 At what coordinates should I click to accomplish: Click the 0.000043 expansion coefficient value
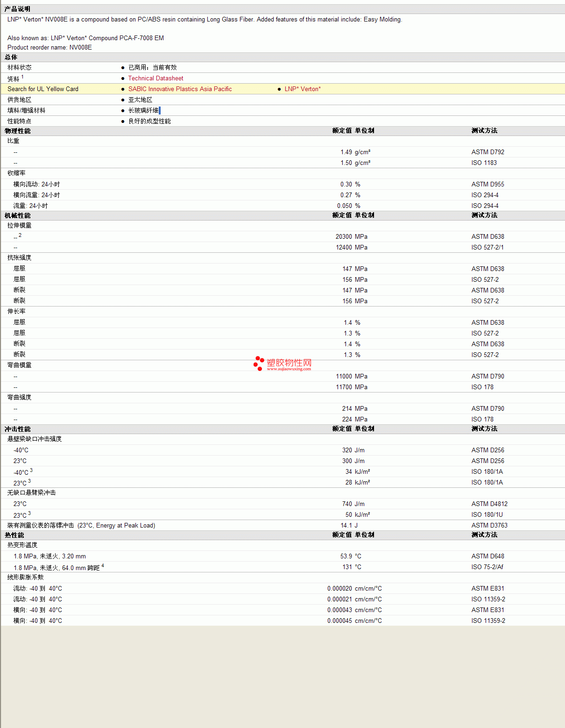tap(339, 610)
